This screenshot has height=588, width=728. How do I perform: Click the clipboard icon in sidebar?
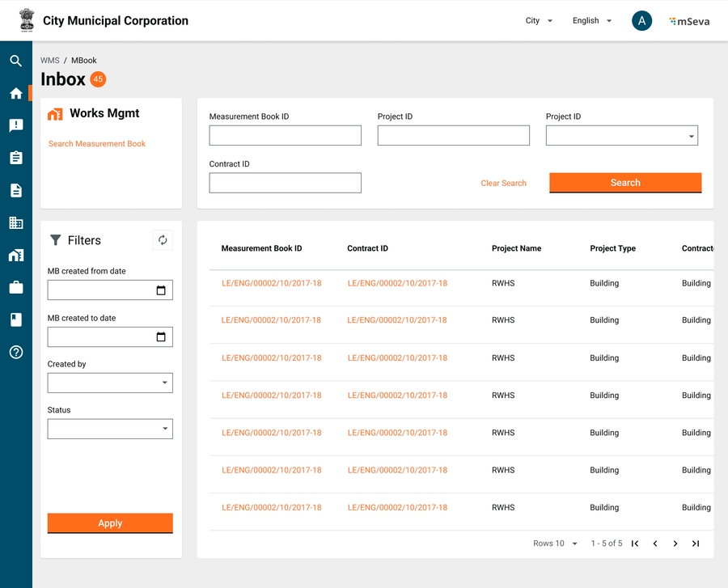(x=15, y=158)
